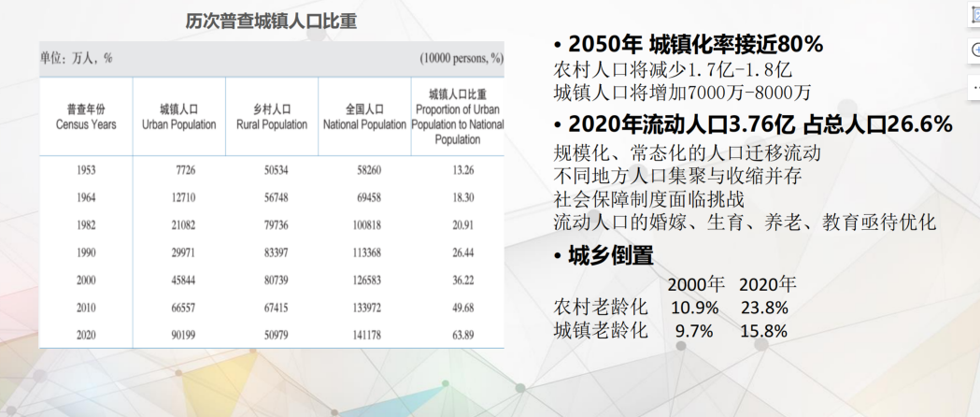980x417 pixels.
Task: Click the 乡村人口 Rural Population header
Action: tap(271, 117)
